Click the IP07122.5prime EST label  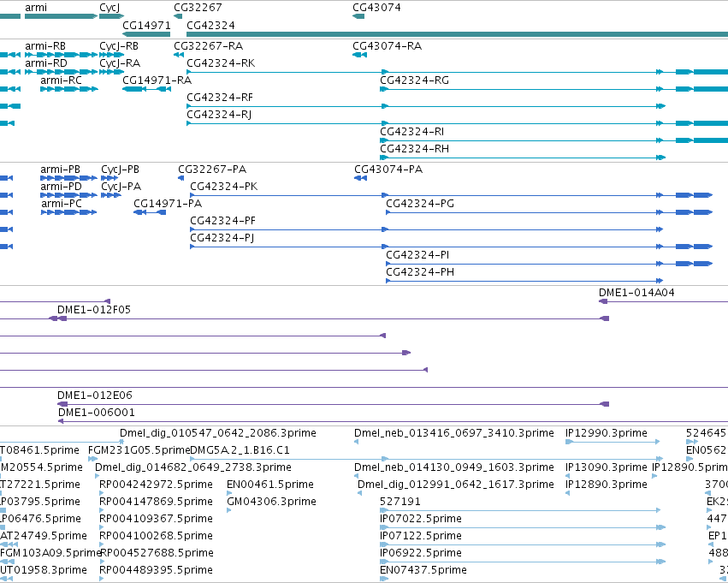[421, 537]
